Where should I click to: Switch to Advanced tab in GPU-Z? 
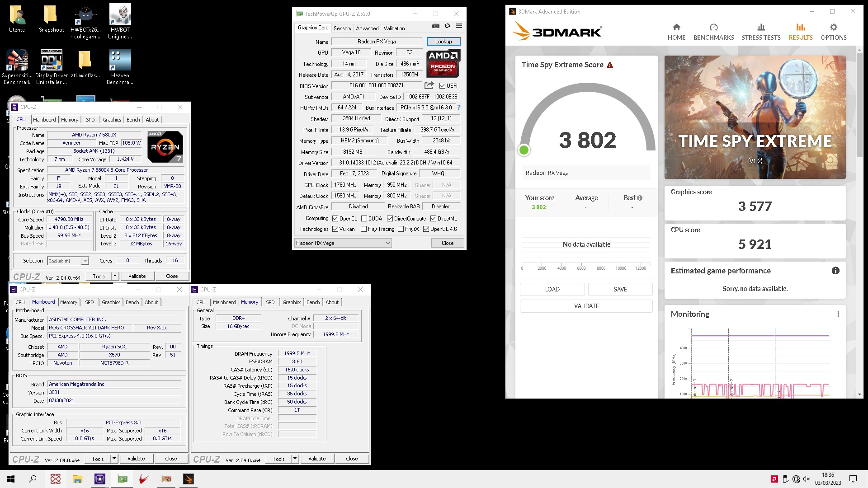[x=367, y=28]
